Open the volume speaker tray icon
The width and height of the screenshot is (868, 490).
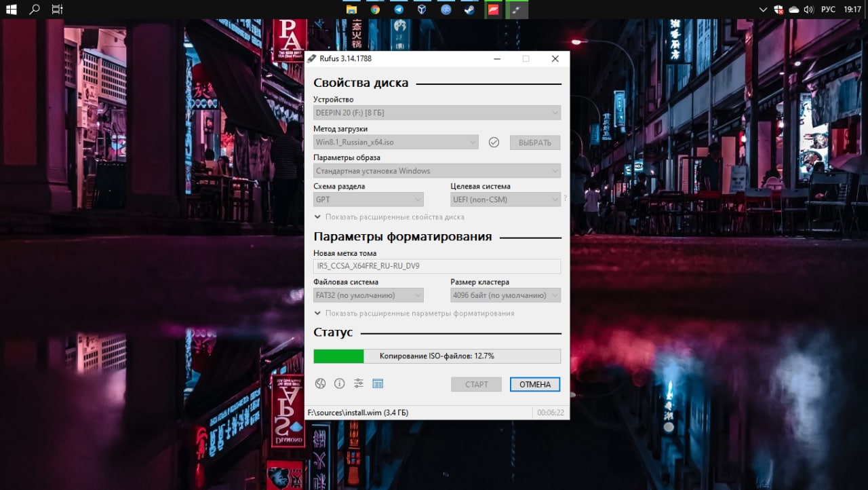[808, 10]
